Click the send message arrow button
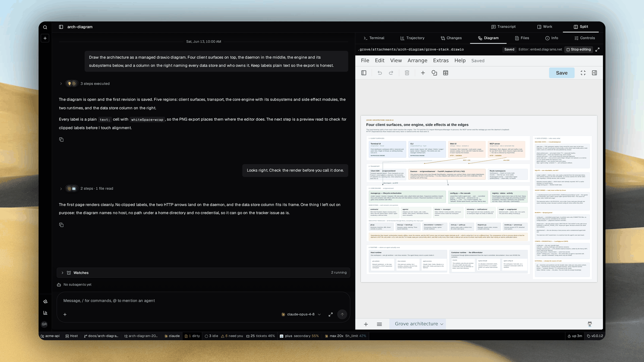Image resolution: width=644 pixels, height=362 pixels. point(342,314)
